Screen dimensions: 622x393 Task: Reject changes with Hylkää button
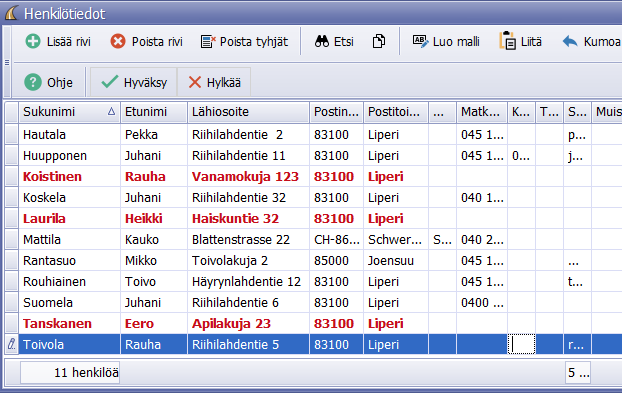click(x=214, y=82)
